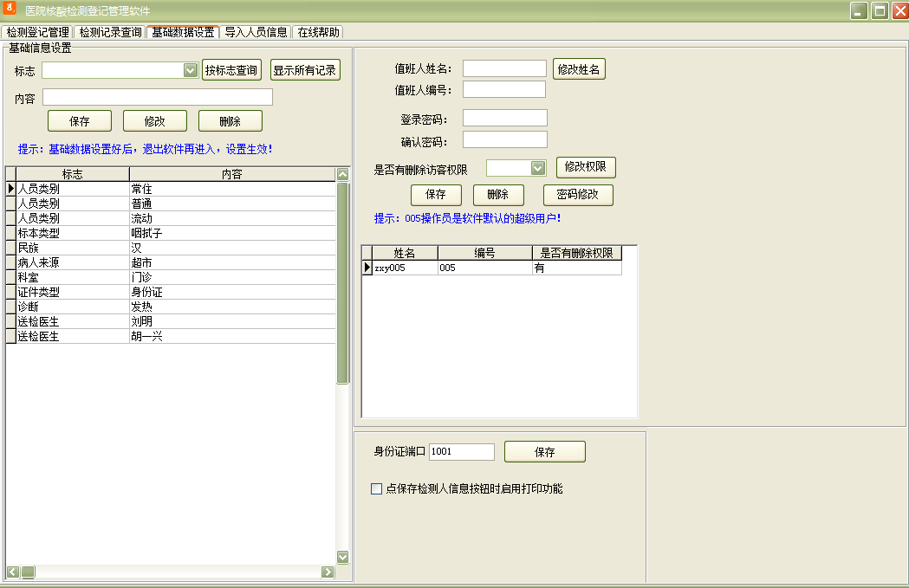
Task: Focus the 确认密码 input field
Action: point(505,139)
